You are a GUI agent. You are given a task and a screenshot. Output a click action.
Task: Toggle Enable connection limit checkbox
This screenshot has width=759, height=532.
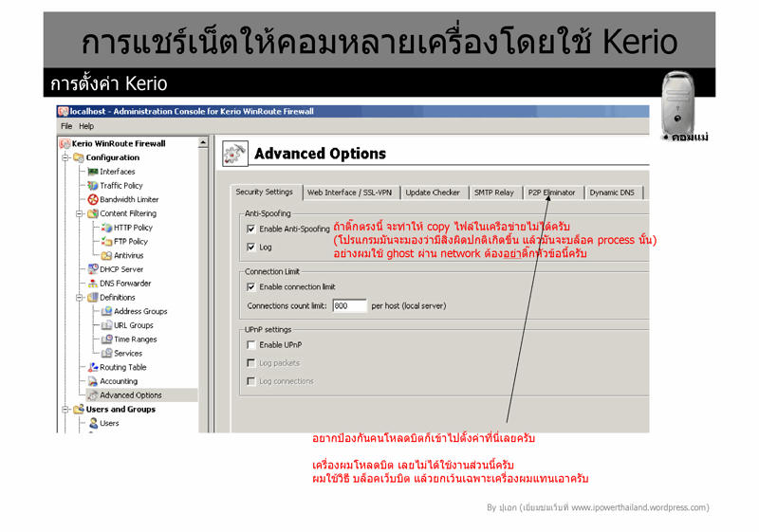(x=250, y=286)
